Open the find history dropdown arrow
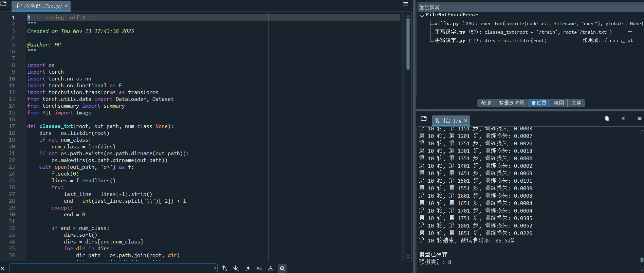644x273 pixels. point(215,268)
